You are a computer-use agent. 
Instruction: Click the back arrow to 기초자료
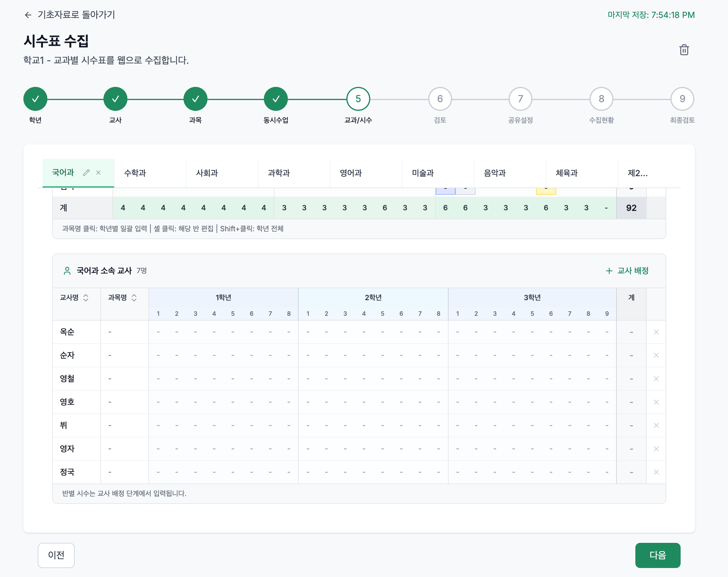point(28,15)
